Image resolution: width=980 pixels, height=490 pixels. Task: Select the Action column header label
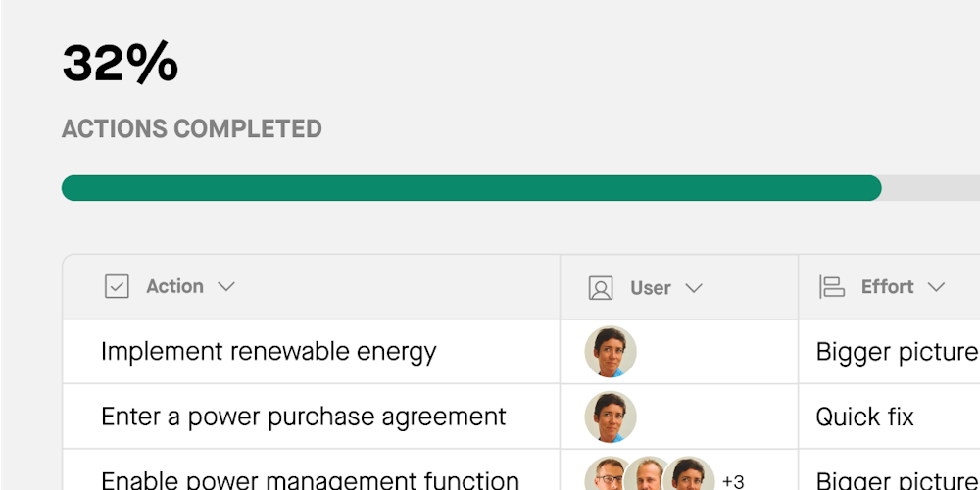pos(174,286)
